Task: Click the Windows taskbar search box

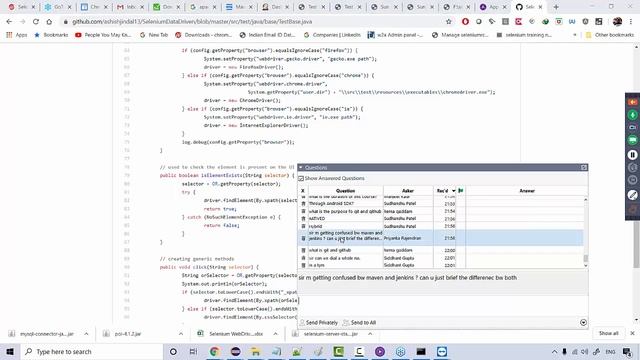Action: [92, 351]
